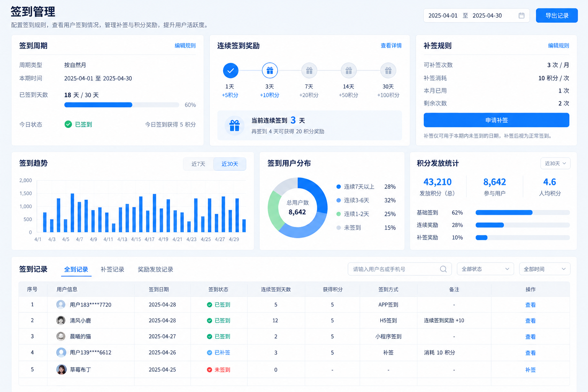Image resolution: width=588 pixels, height=392 pixels.
Task: Open the 近30天 dropdown in 积分发放统计
Action: coord(555,163)
